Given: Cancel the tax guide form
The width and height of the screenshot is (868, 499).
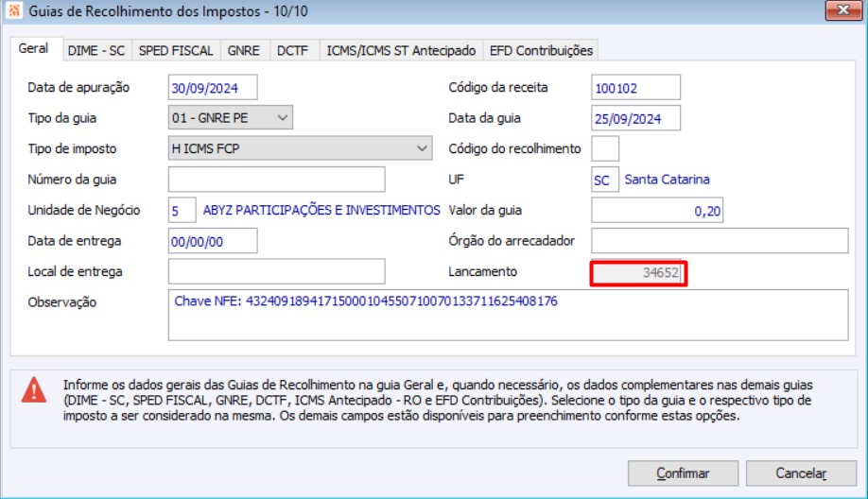Looking at the screenshot, I should 801,473.
